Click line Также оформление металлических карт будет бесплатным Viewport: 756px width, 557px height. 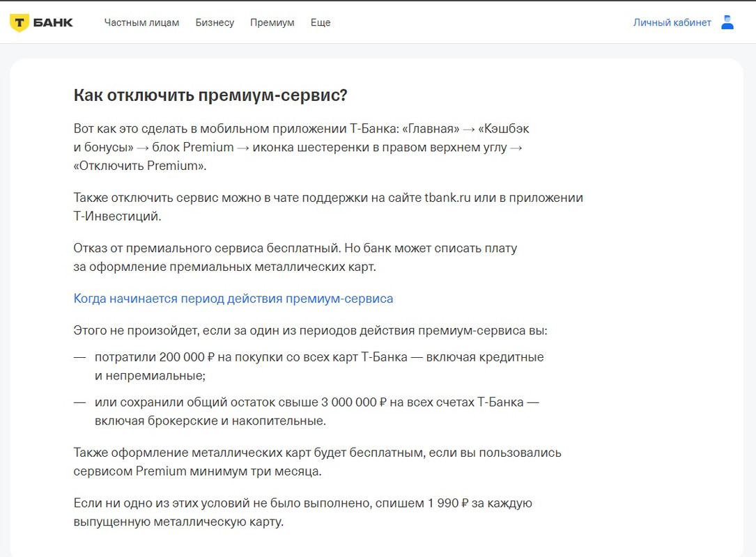pyautogui.click(x=317, y=453)
